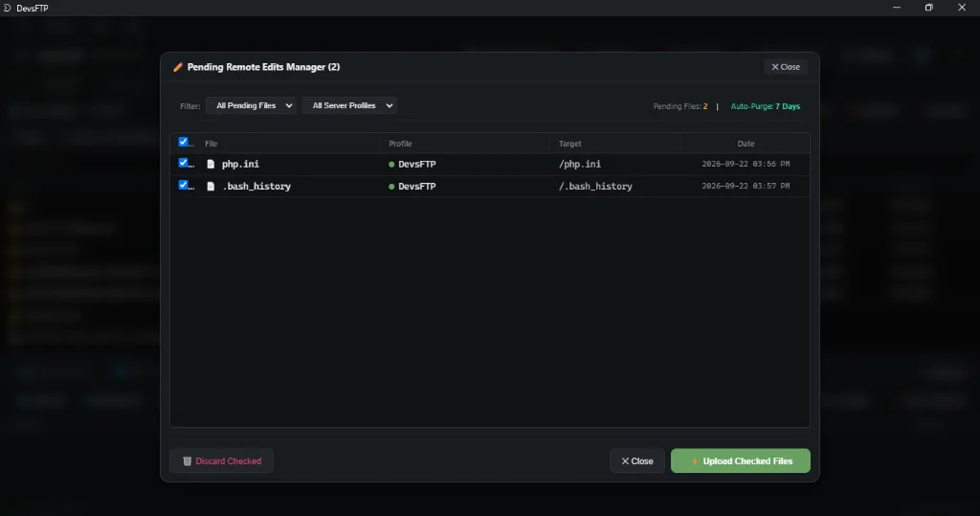Click the green status dot in .bash_history row
Image resolution: width=980 pixels, height=516 pixels.
click(x=391, y=187)
